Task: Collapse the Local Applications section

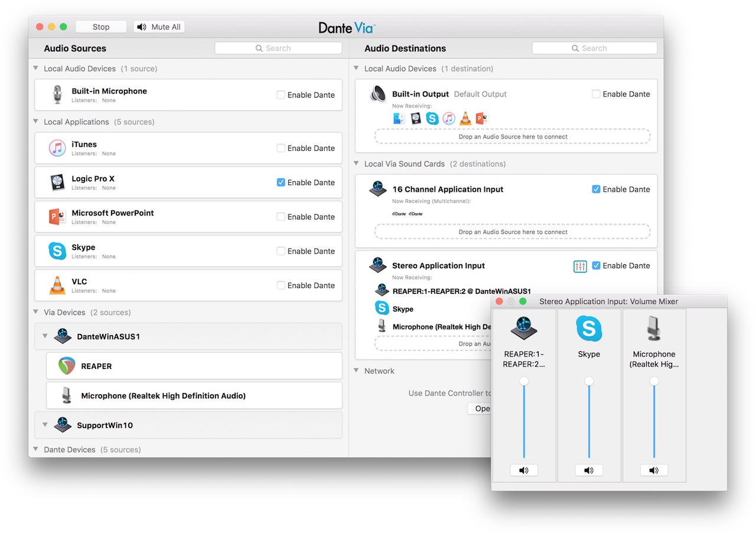Action: (x=36, y=122)
